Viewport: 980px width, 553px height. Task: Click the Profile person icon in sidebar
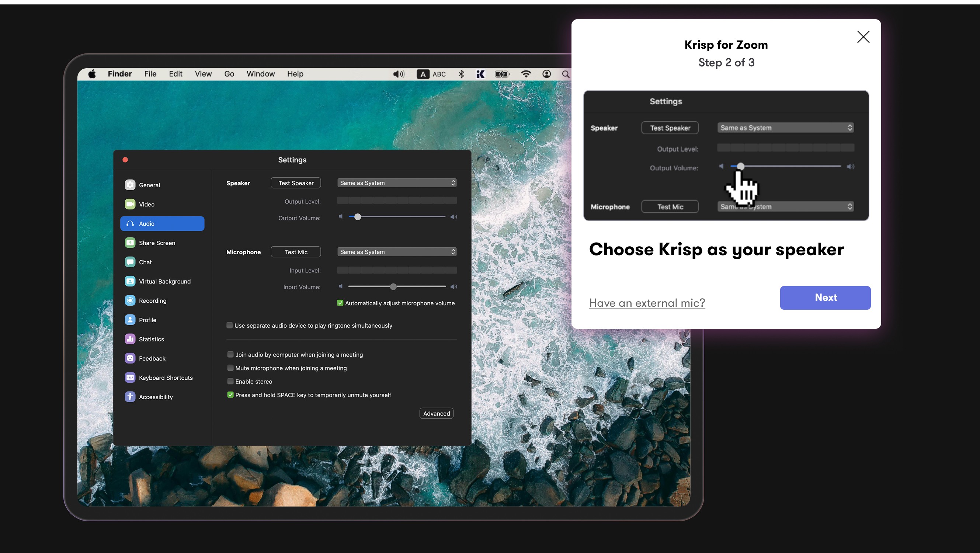coord(130,320)
